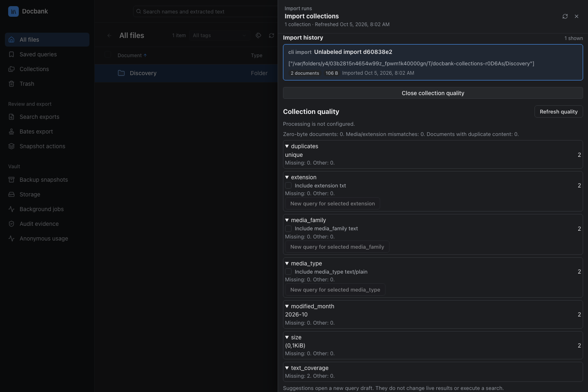Click New query for selected media_family

tap(337, 247)
